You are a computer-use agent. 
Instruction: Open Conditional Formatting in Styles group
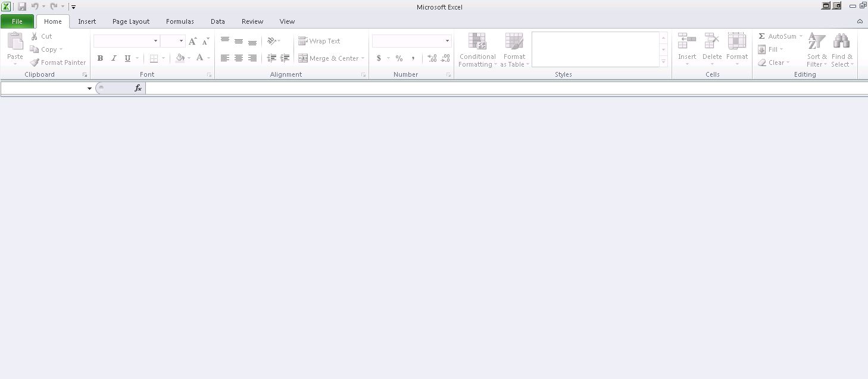[477, 42]
